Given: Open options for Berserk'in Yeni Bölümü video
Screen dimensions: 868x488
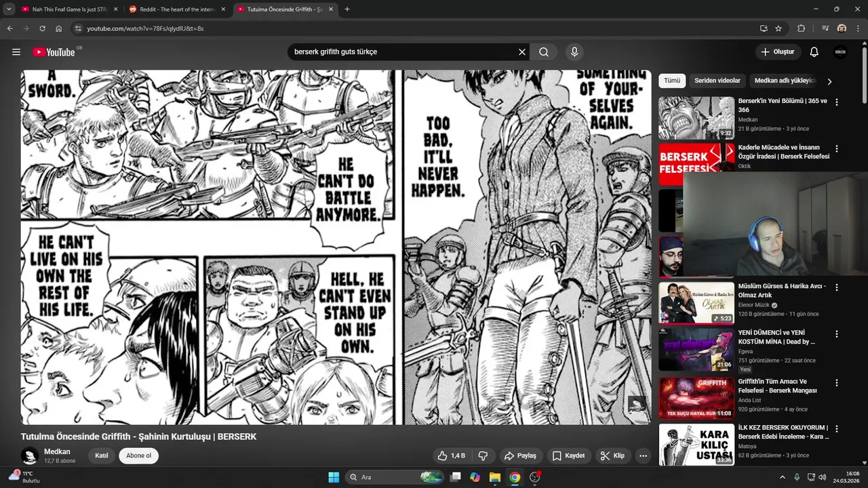Looking at the screenshot, I should pos(837,102).
